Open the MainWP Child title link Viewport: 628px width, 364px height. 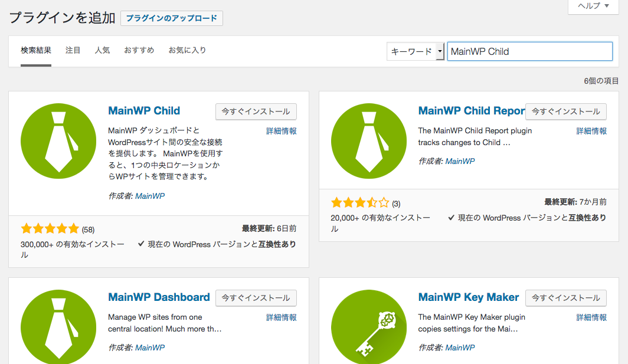tap(144, 111)
